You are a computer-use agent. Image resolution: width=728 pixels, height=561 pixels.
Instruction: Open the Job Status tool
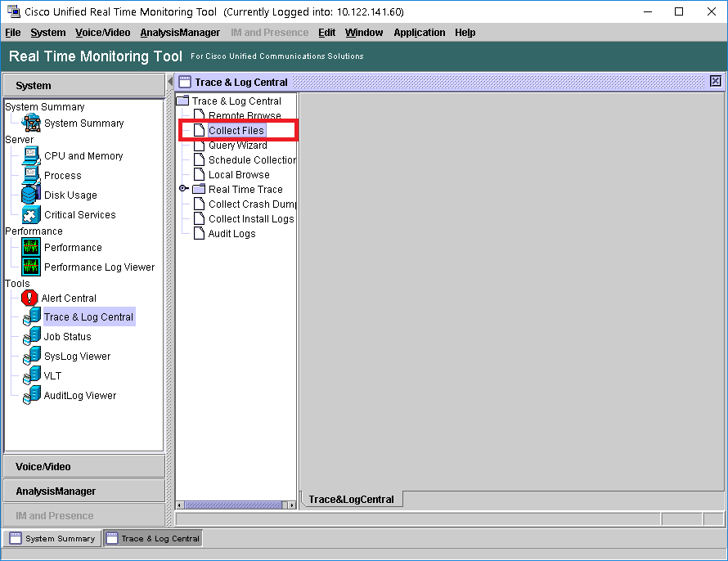coord(70,336)
